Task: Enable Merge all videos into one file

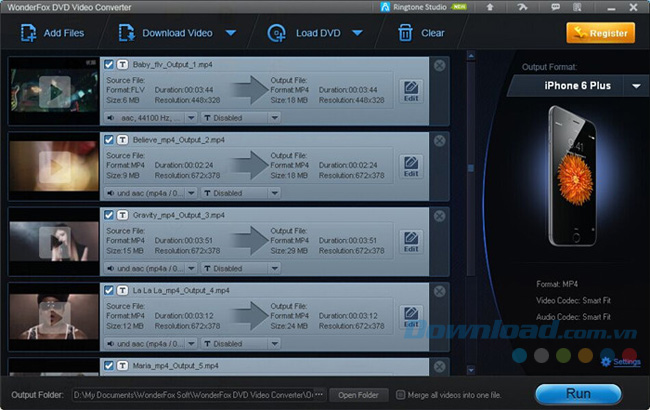Action: 400,395
